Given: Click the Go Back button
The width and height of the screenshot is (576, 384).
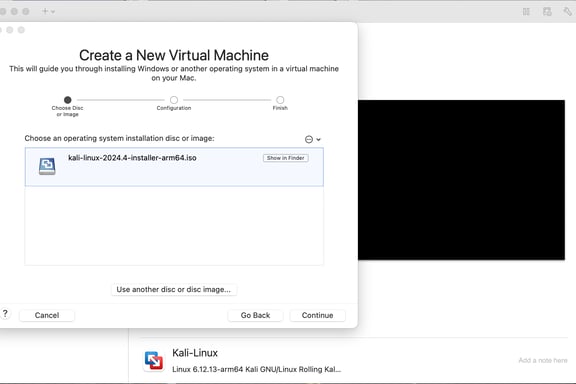Looking at the screenshot, I should pos(255,315).
